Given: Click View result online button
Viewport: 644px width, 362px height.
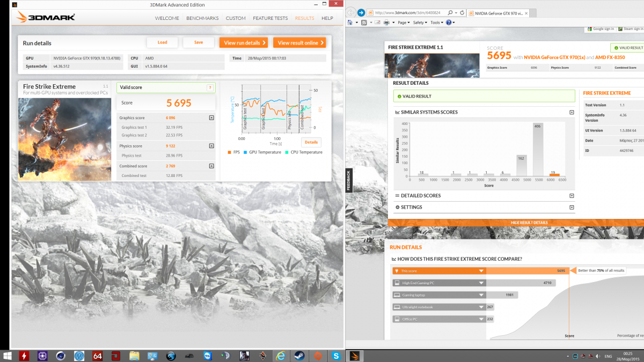Looking at the screenshot, I should 299,43.
